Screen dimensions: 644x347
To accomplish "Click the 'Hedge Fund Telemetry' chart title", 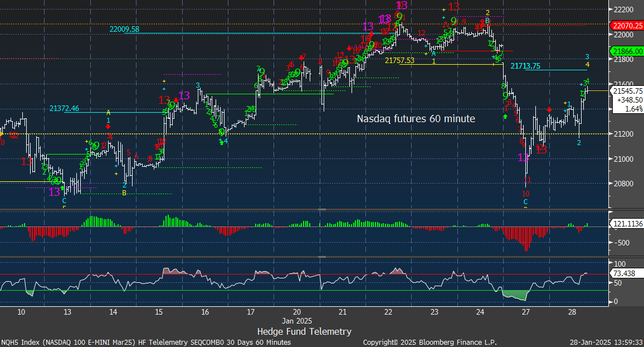I will pos(304,331).
